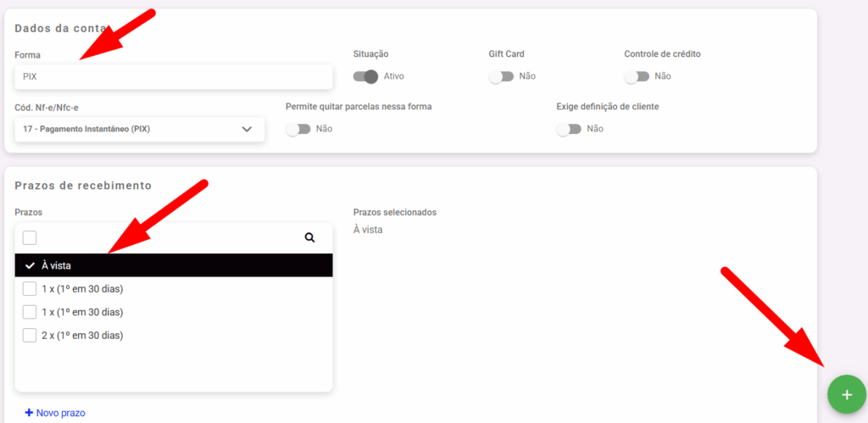Click the checkmark icon on À vista row
The height and width of the screenshot is (423, 868).
point(30,265)
